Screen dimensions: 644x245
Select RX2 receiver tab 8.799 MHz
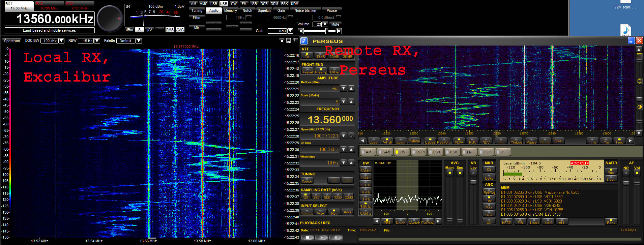click(x=49, y=6)
